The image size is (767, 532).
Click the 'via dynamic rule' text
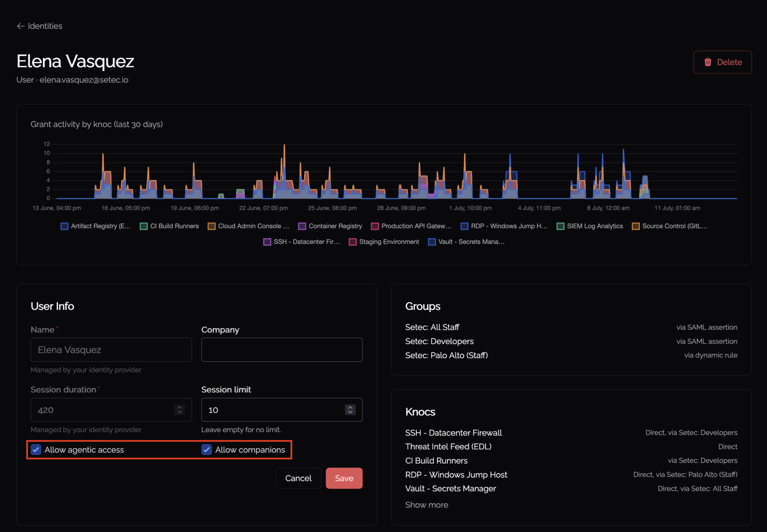711,355
